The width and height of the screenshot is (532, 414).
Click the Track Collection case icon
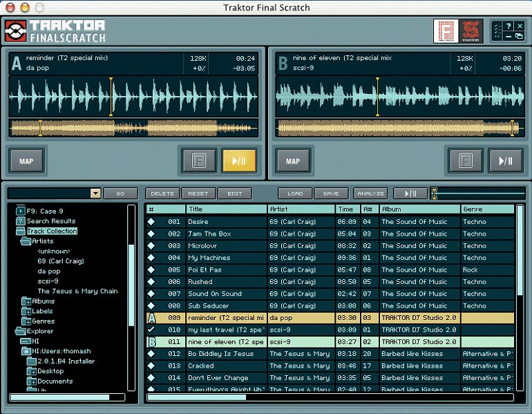click(21, 231)
